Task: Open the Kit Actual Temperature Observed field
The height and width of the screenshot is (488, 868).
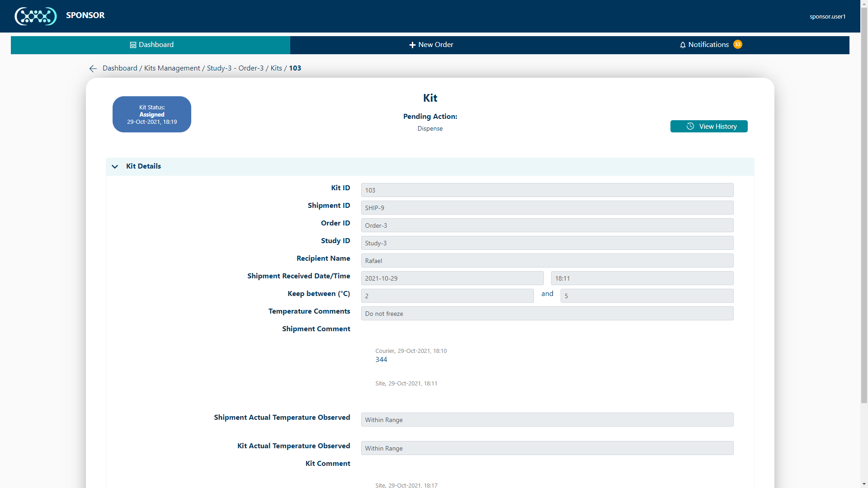Action: pyautogui.click(x=547, y=448)
